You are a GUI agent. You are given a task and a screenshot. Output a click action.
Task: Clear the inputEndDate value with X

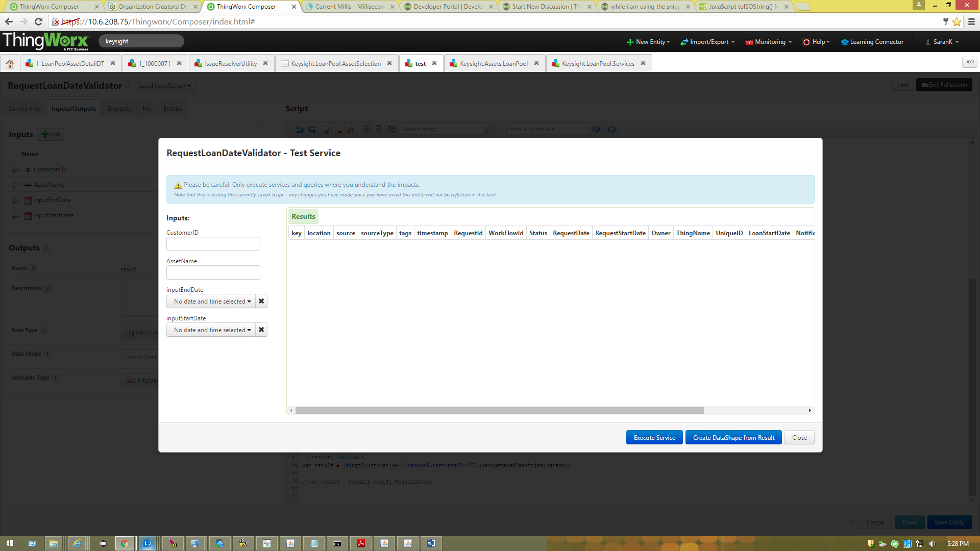[261, 302]
